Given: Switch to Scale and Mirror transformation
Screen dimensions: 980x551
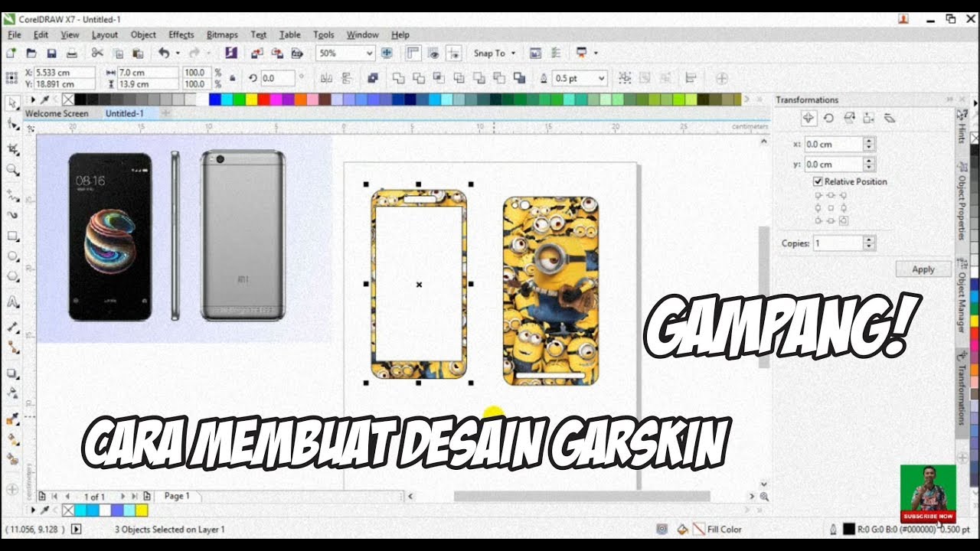Looking at the screenshot, I should point(849,118).
